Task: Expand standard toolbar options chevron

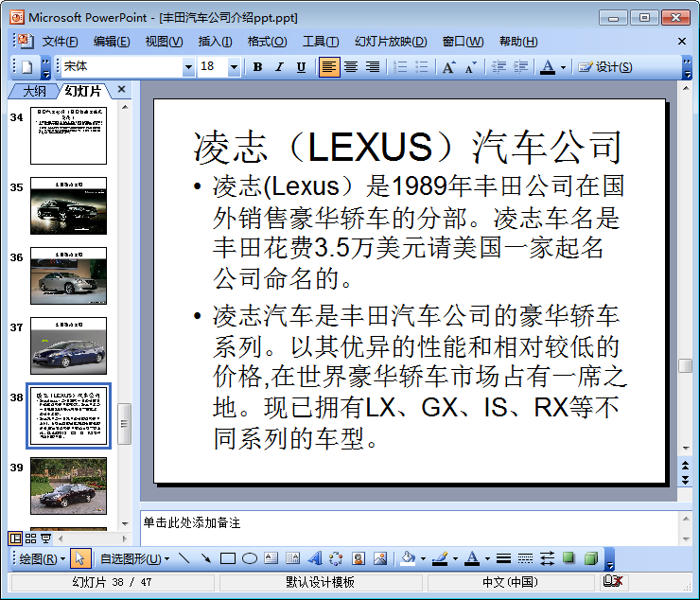Action: coord(46,67)
